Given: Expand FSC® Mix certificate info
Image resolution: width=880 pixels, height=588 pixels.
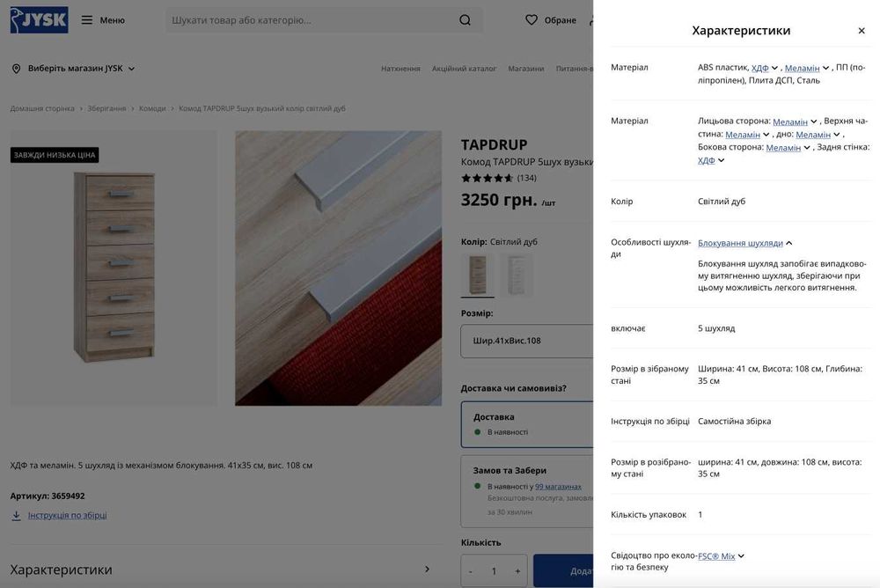Looking at the screenshot, I should click(x=721, y=556).
